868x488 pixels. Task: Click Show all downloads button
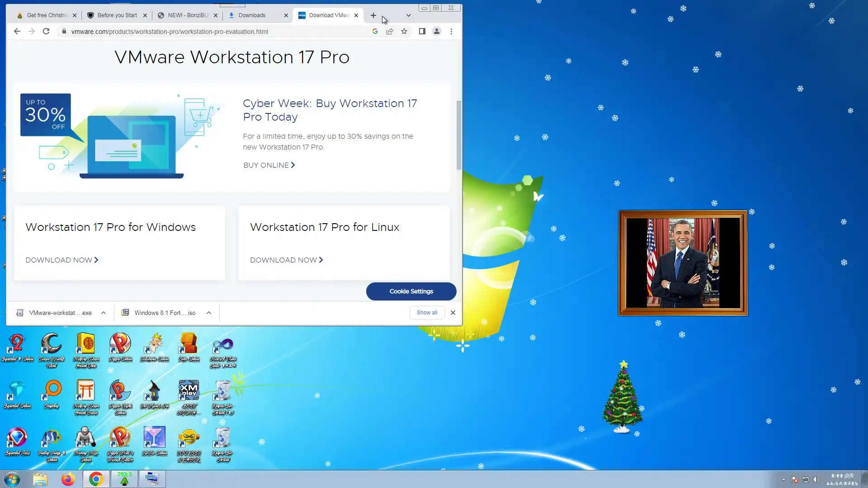click(x=427, y=313)
